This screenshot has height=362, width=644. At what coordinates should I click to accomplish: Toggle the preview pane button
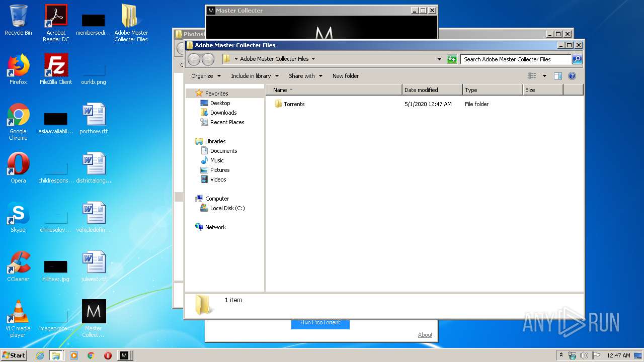coord(557,76)
